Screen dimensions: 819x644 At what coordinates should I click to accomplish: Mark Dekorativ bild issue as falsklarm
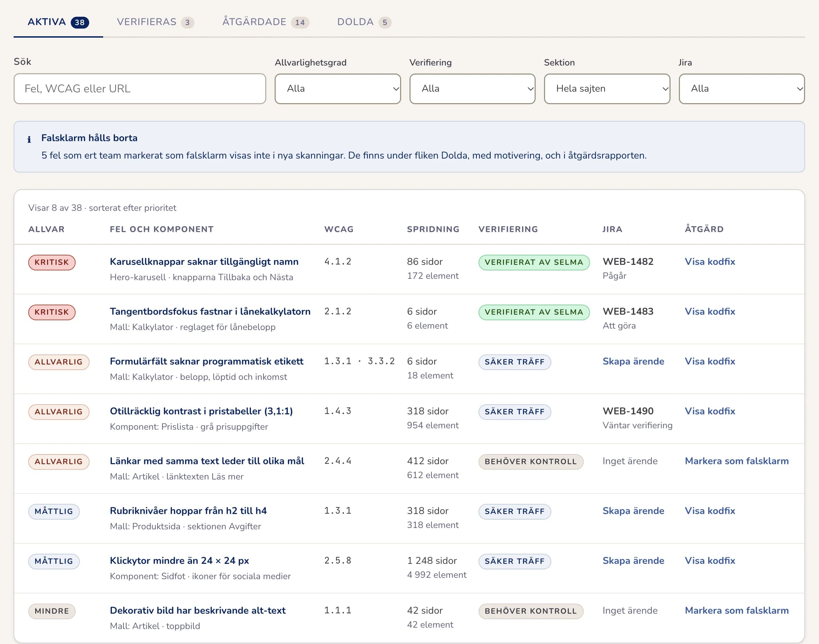[x=736, y=611]
